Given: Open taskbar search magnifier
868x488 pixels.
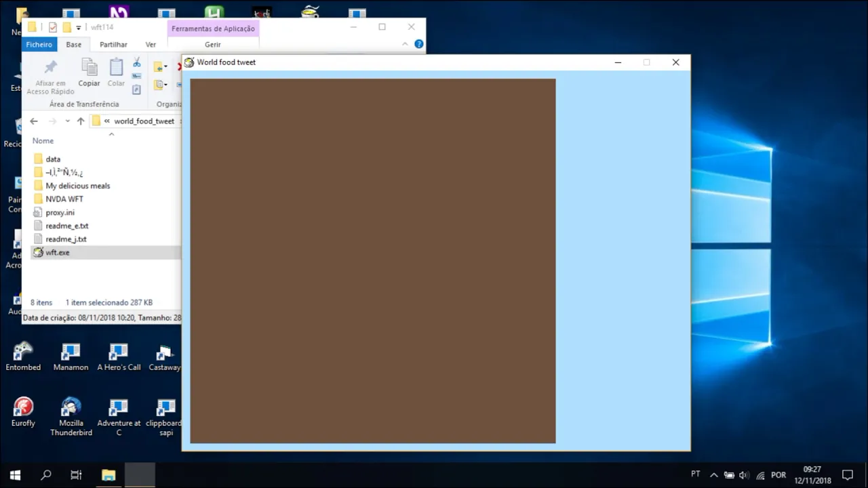Looking at the screenshot, I should 45,475.
